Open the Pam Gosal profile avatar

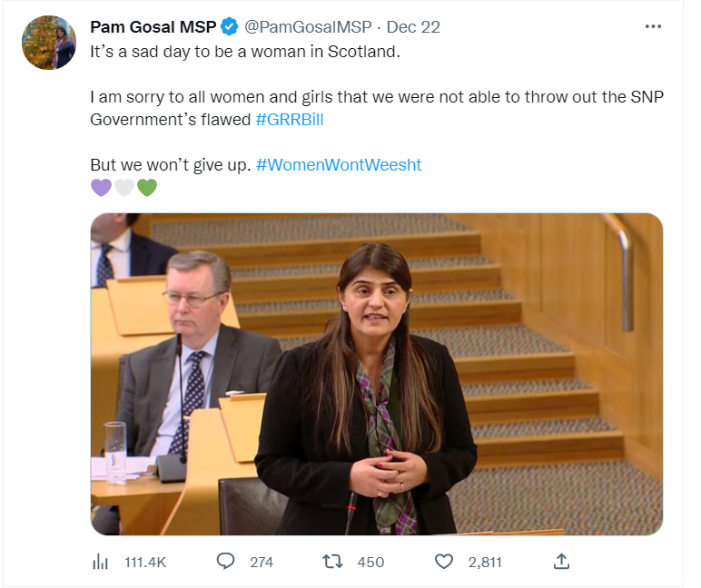[x=49, y=43]
